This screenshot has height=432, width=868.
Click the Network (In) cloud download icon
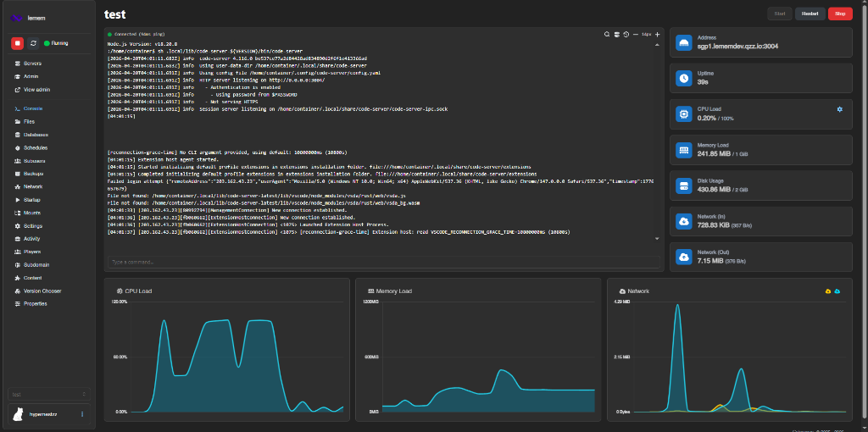click(684, 222)
